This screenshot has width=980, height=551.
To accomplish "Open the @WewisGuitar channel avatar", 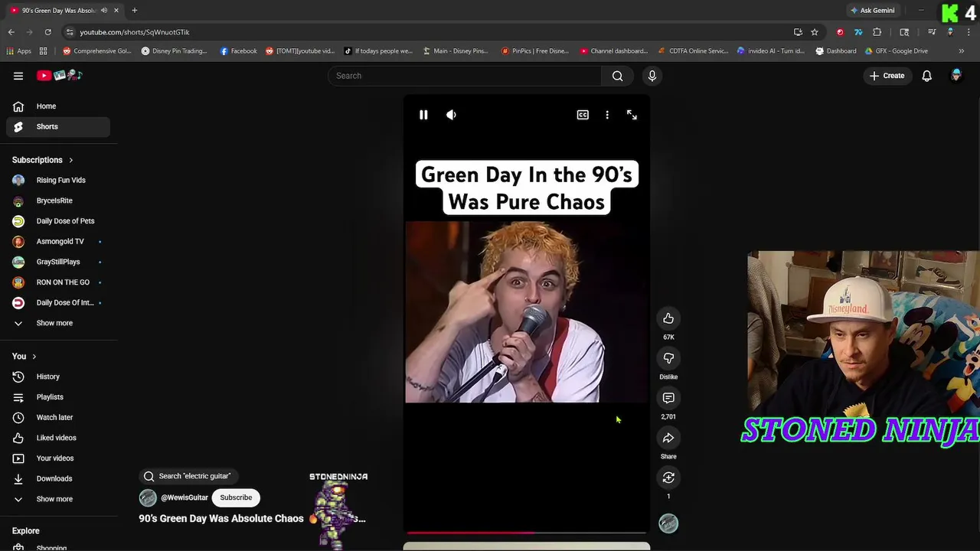I will coord(148,497).
